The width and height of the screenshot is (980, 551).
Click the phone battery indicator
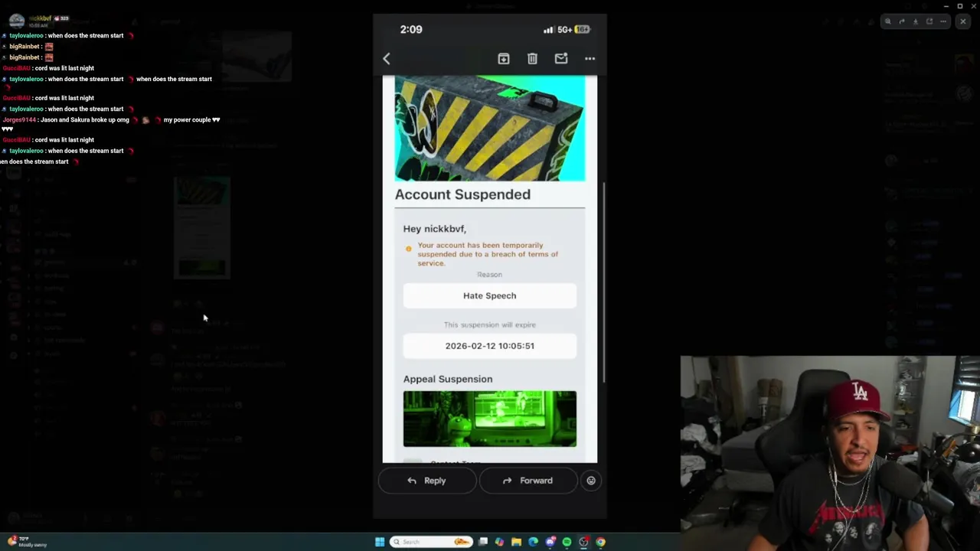point(582,29)
